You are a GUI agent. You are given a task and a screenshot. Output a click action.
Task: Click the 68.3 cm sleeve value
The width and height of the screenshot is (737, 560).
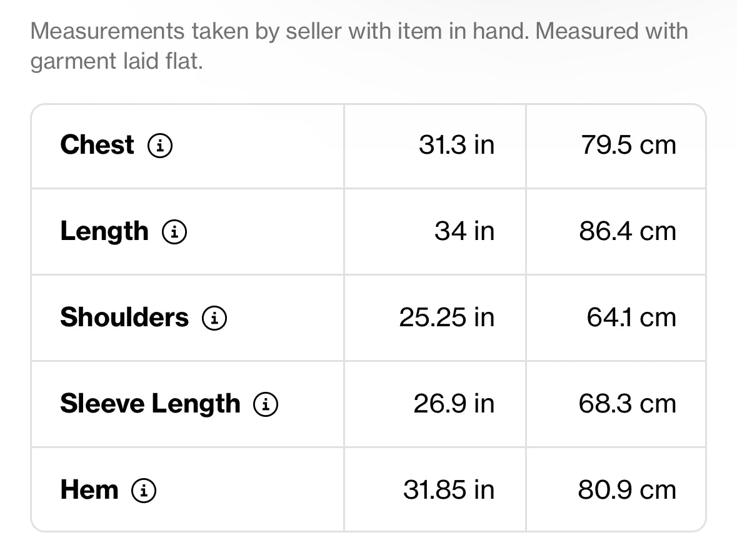click(x=628, y=404)
